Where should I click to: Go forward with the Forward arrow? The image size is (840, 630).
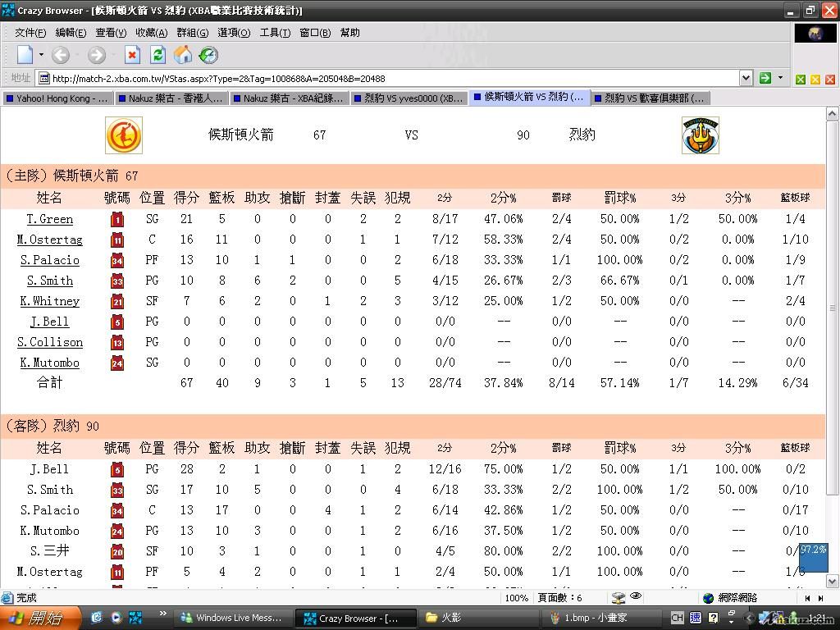click(x=97, y=55)
